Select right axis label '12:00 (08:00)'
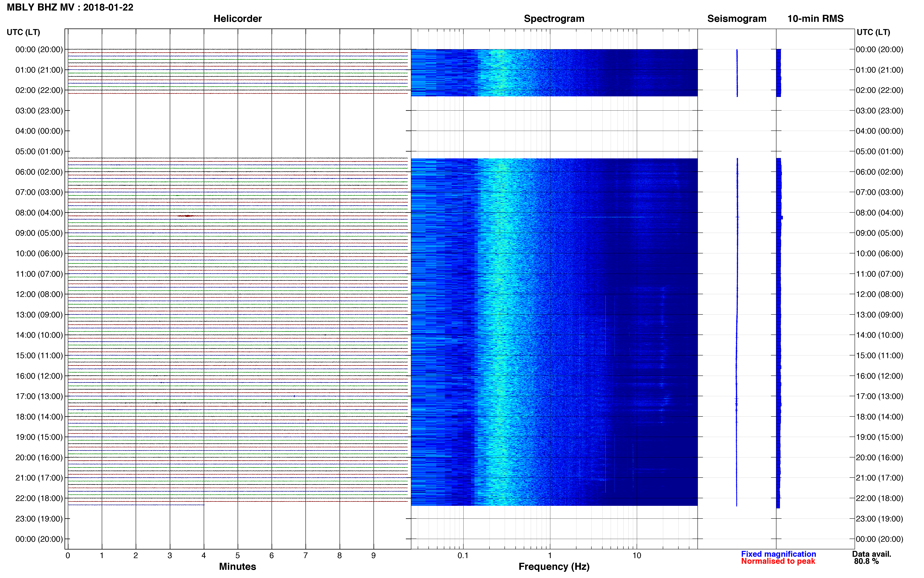This screenshot has height=578, width=924. 879,294
